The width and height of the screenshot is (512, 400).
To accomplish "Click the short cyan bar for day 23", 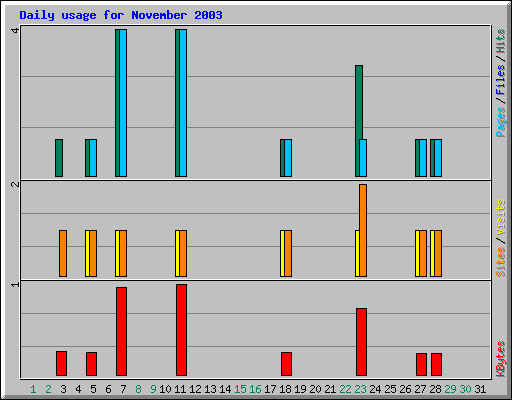I will point(363,158).
